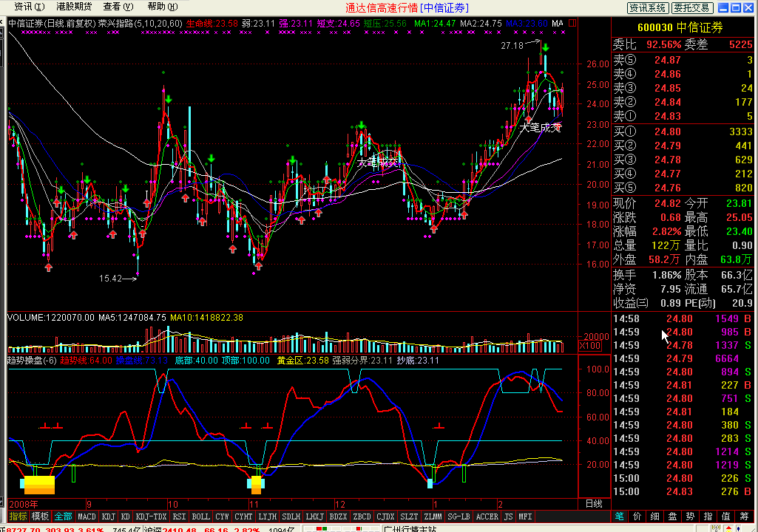Screen dimensions: 758x532
Task: Maximize the 通达信 window
Action: [735, 7]
